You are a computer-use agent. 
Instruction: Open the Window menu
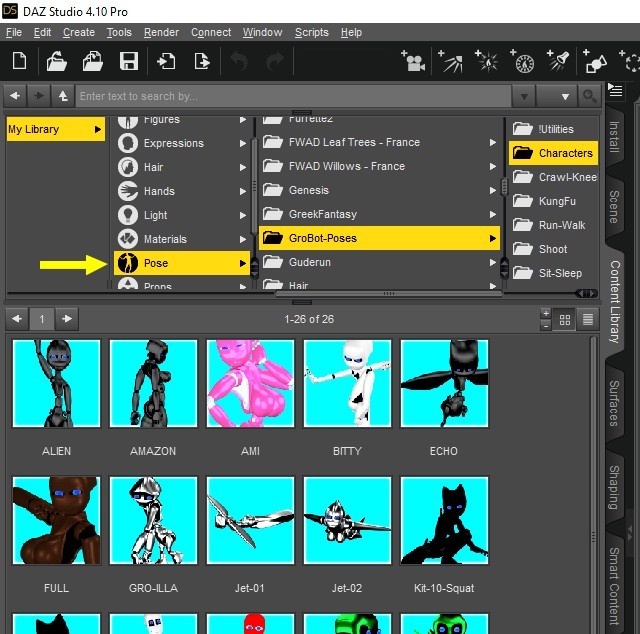pyautogui.click(x=262, y=32)
